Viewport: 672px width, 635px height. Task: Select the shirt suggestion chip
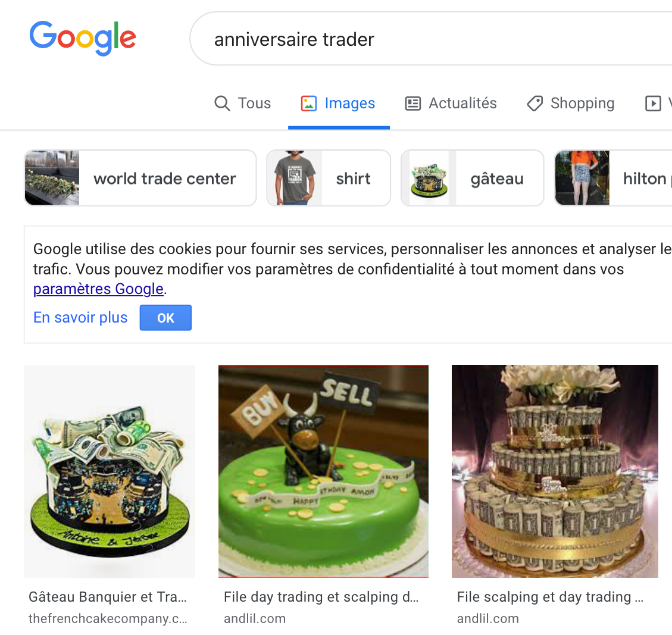coord(329,178)
